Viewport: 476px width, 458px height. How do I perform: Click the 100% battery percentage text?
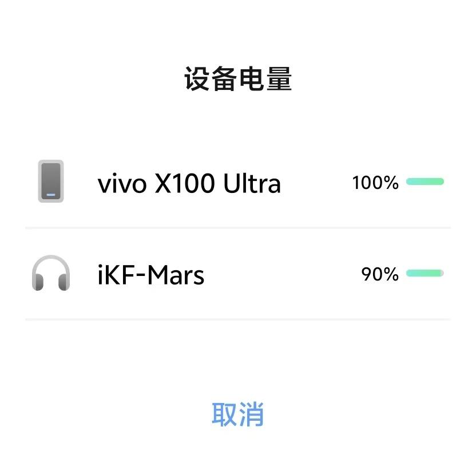tap(375, 183)
